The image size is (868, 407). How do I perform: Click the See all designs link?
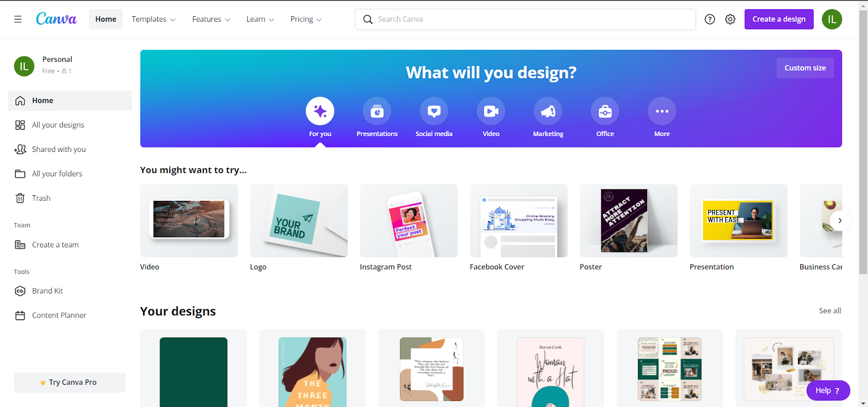(830, 311)
